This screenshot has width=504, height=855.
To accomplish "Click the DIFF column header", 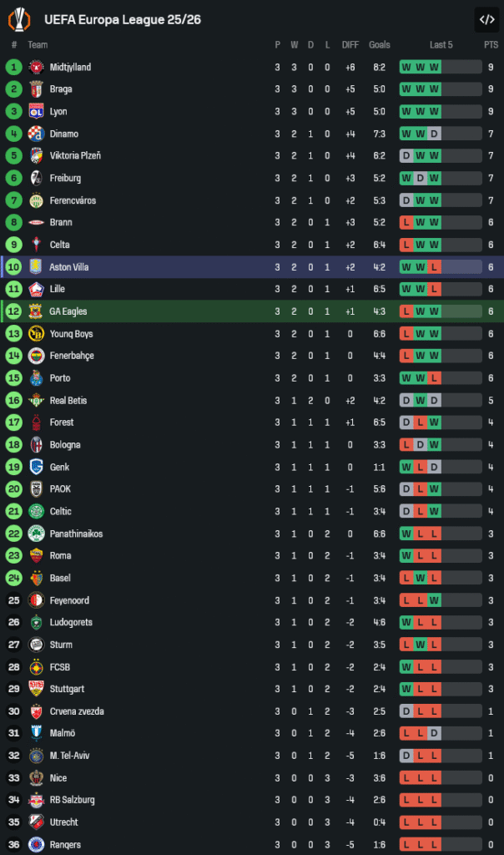I will pos(350,45).
